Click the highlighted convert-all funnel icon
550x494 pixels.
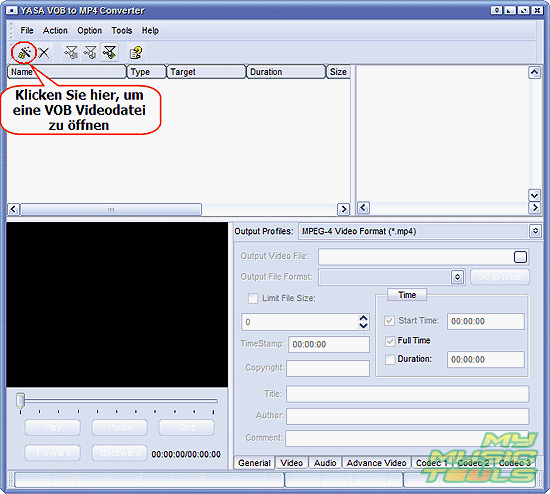point(109,52)
